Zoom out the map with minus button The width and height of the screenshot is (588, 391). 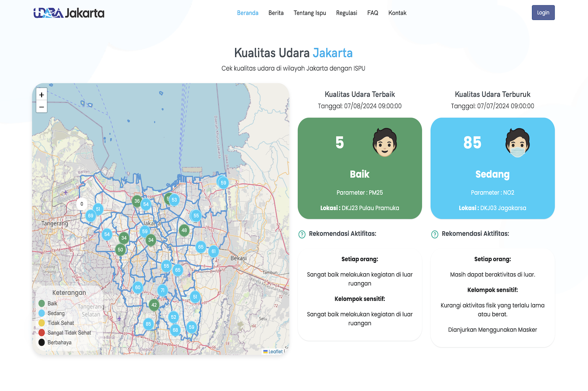42,107
